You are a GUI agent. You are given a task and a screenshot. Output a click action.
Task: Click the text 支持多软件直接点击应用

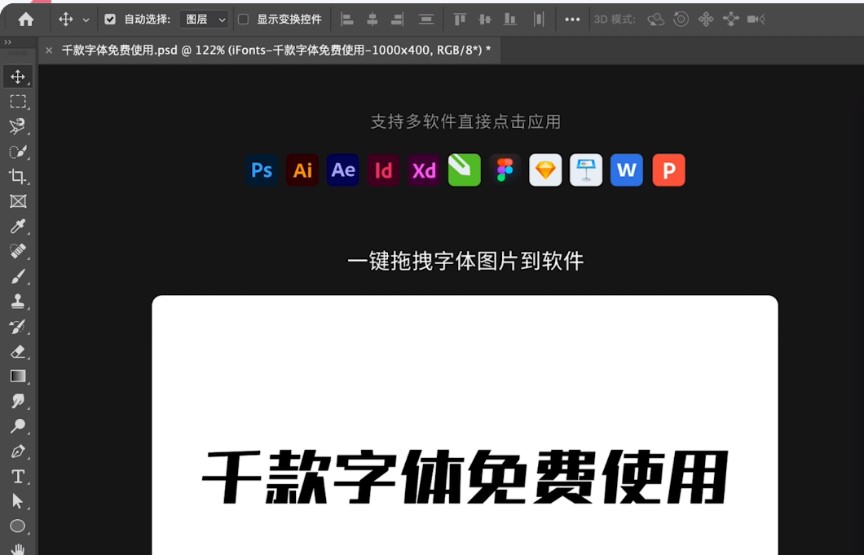click(x=466, y=122)
